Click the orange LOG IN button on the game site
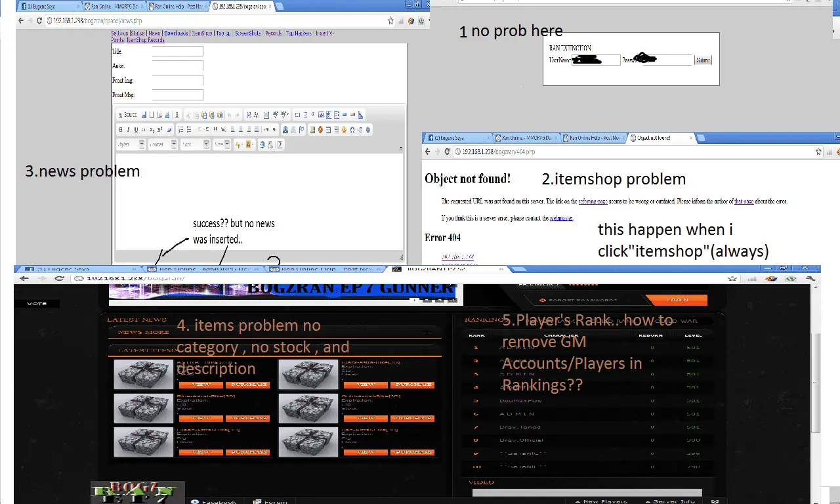840x504 pixels. tap(677, 300)
